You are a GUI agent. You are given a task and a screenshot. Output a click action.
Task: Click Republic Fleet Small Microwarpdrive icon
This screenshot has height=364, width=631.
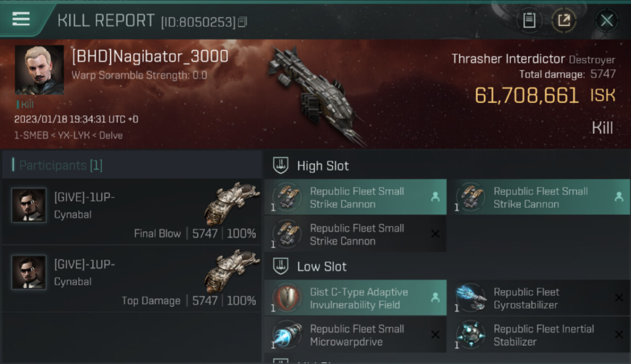[287, 335]
